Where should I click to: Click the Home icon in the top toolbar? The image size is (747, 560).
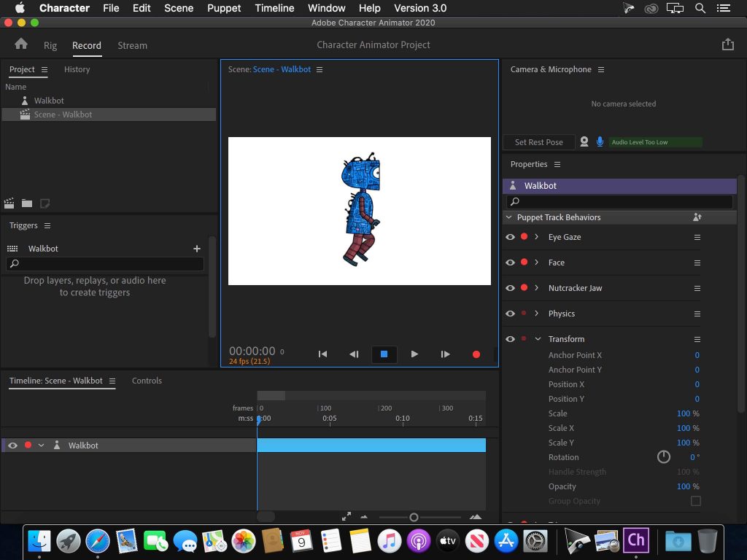[21, 44]
